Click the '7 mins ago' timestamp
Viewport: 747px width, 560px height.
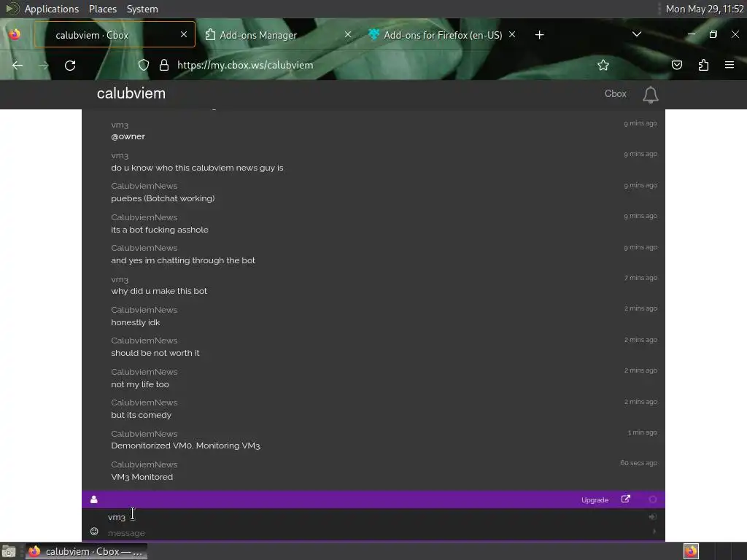640,278
